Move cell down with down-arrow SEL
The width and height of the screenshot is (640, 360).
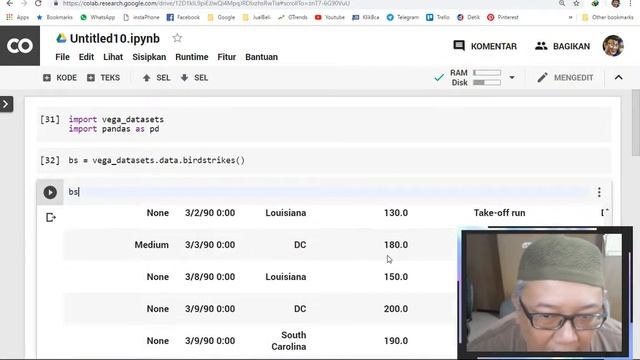pyautogui.click(x=194, y=78)
